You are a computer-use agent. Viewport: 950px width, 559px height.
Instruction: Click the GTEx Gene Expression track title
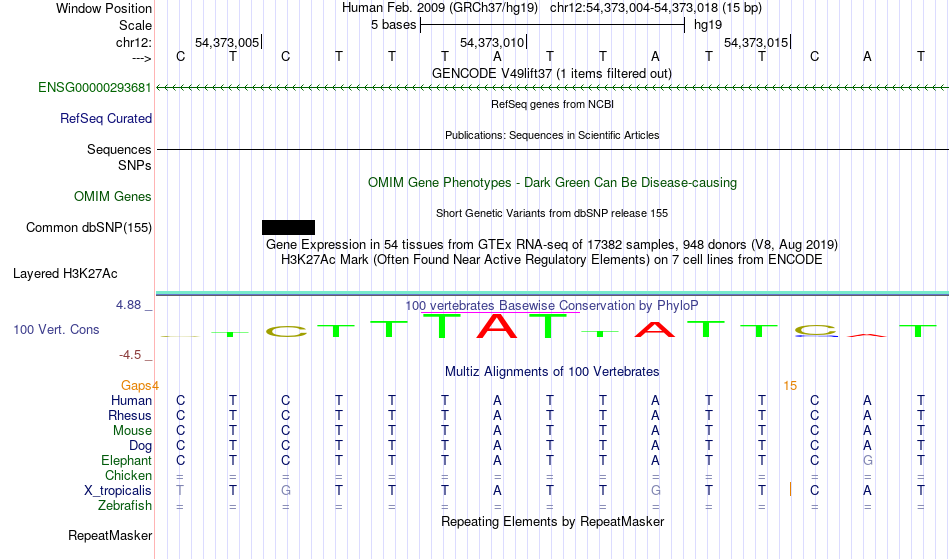click(552, 245)
